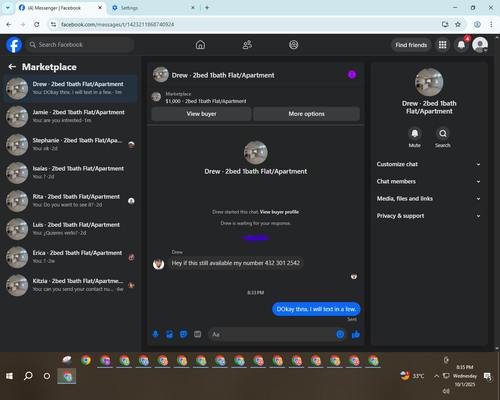This screenshot has width=500, height=400.
Task: Attach a file with the image icon
Action: coord(169,334)
